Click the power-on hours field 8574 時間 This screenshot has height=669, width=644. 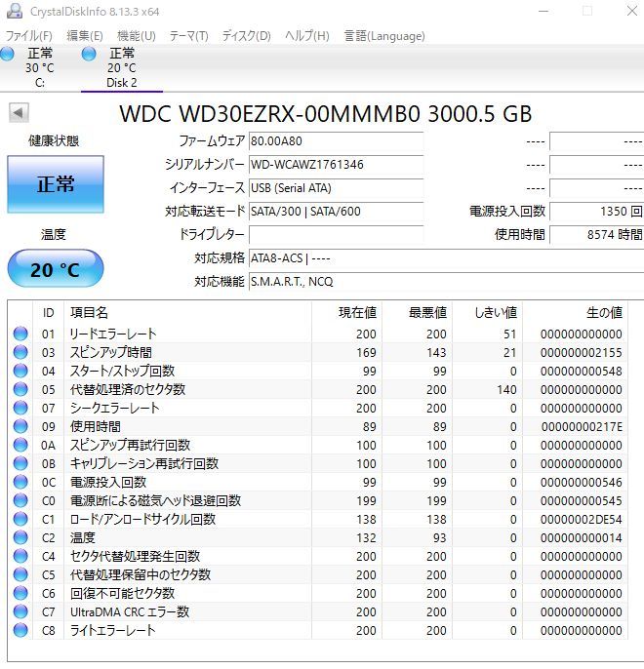pos(596,235)
